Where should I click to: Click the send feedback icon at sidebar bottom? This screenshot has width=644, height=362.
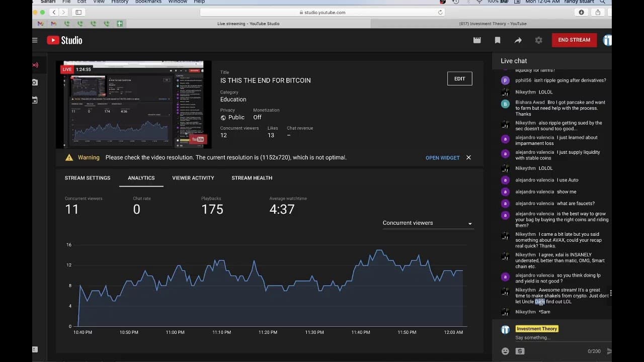(x=35, y=349)
